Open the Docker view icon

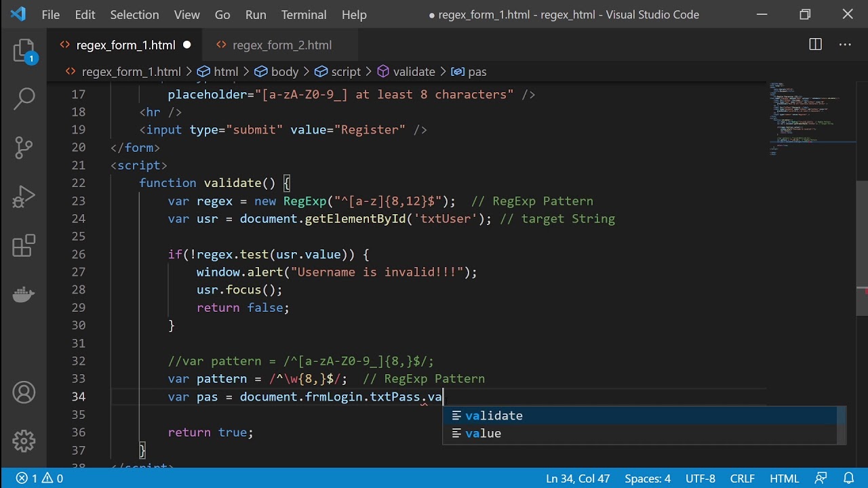[x=24, y=295]
